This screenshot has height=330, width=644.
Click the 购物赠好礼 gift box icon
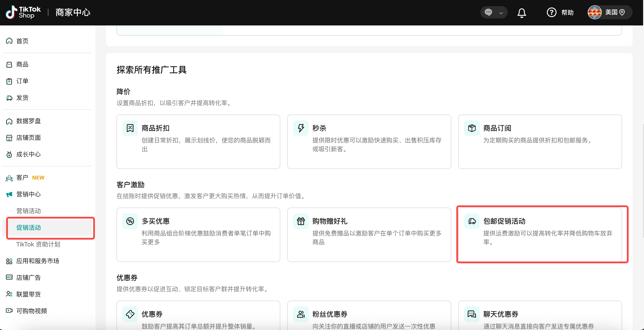point(301,221)
